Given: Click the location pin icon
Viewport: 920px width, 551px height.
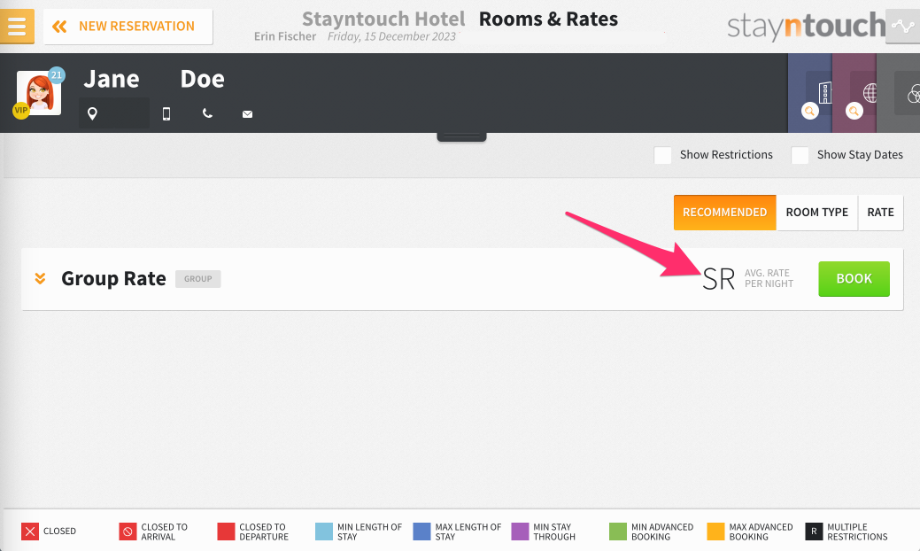Looking at the screenshot, I should point(92,114).
